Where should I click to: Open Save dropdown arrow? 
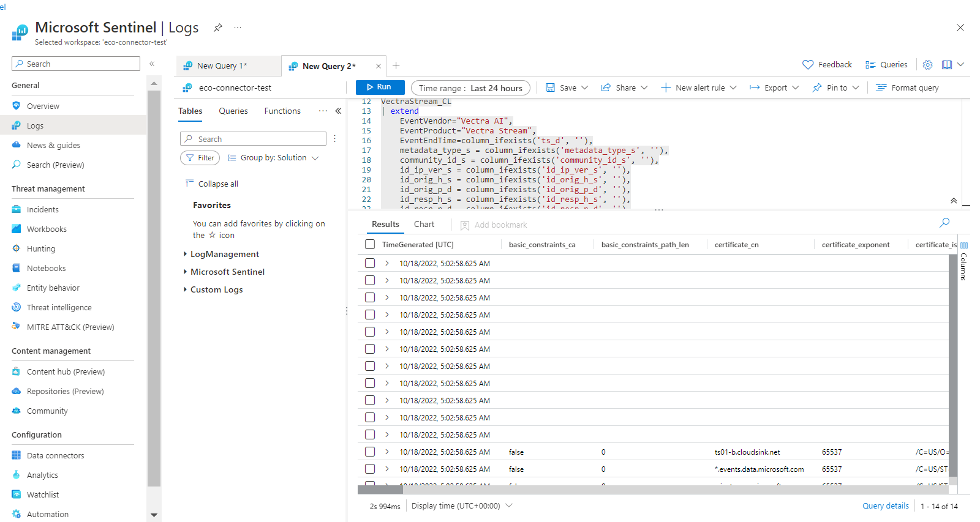coord(584,88)
